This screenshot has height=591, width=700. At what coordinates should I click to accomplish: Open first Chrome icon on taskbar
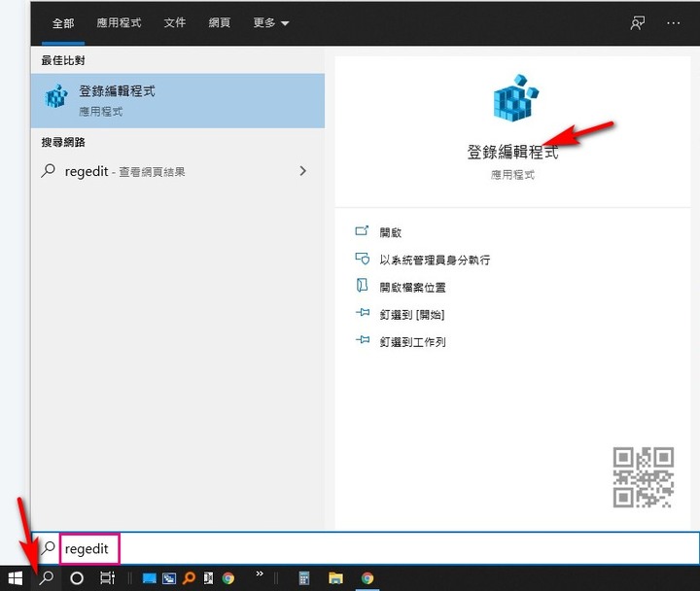228,578
